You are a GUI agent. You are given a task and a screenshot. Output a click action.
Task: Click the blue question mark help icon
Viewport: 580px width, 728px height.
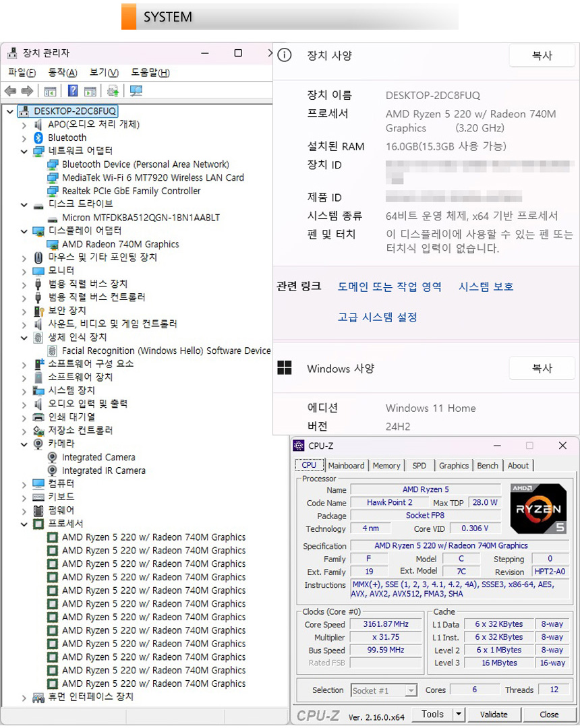point(73,91)
